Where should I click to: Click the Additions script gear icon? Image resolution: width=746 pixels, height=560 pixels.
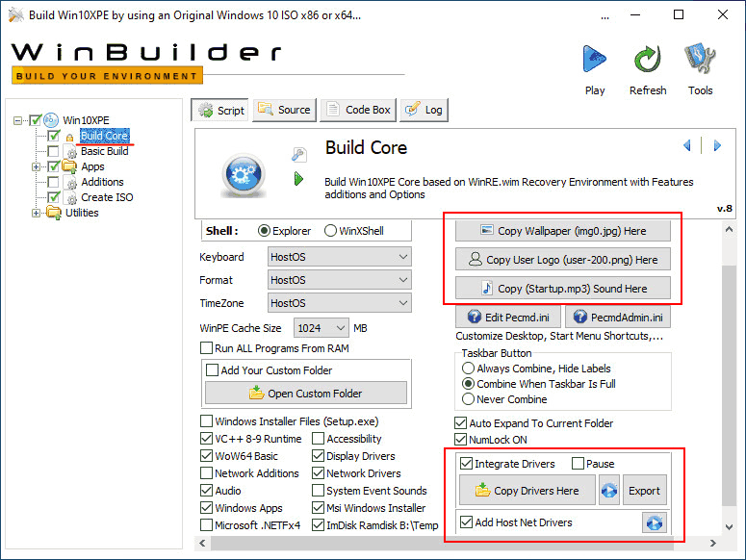click(70, 182)
